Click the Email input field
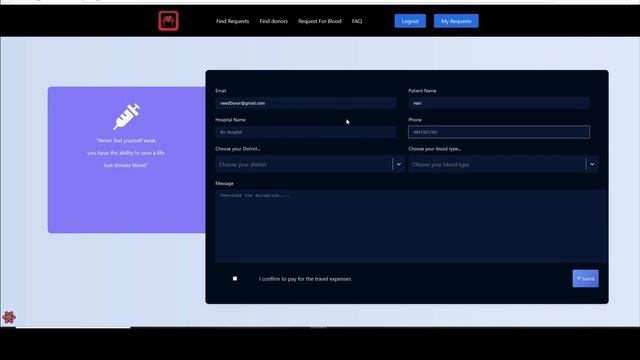 point(306,103)
